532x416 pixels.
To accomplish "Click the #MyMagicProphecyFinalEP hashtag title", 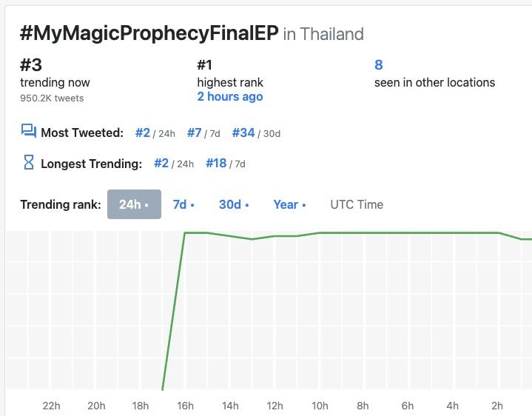I will tap(149, 33).
